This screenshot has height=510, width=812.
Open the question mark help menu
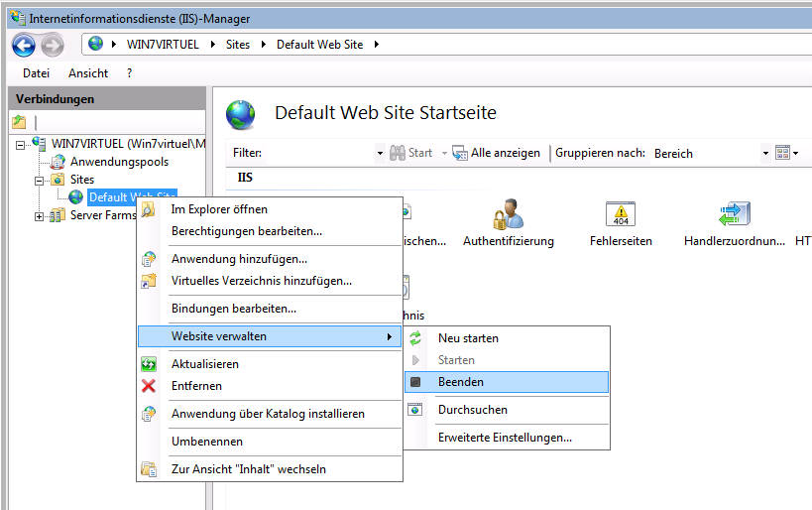130,73
